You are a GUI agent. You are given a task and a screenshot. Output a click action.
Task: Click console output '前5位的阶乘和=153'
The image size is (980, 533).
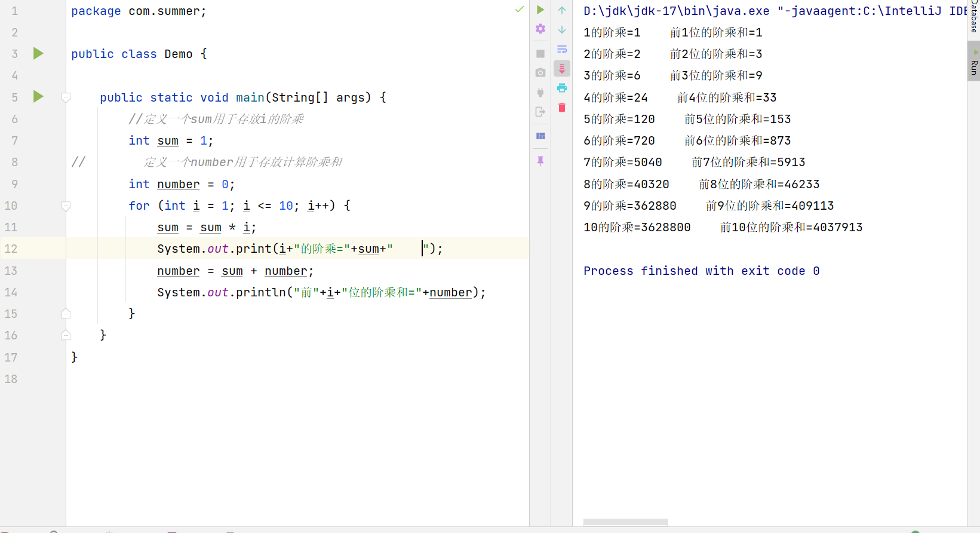[x=738, y=119]
